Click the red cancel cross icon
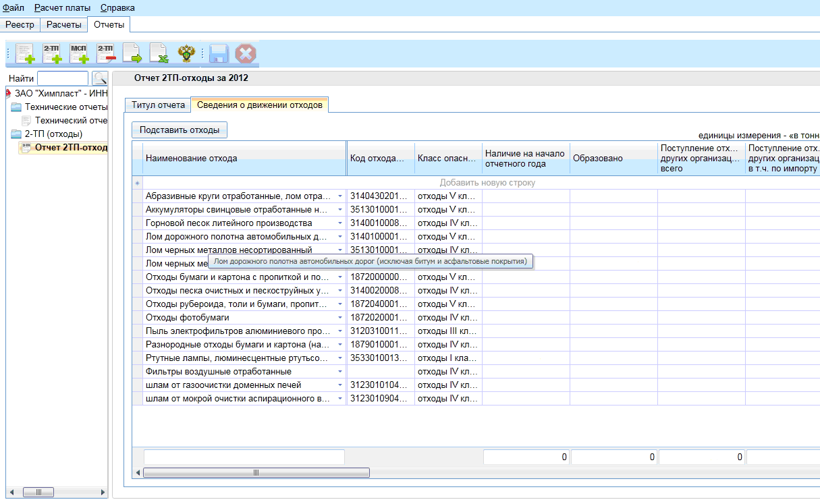 [246, 53]
